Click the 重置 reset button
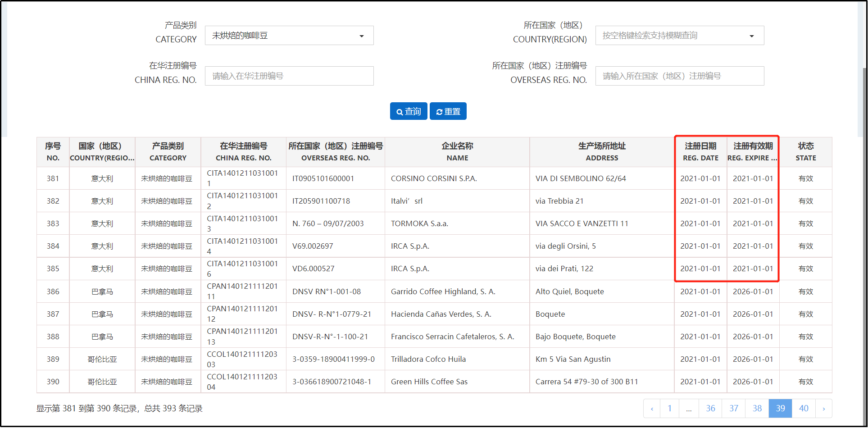 [x=448, y=111]
